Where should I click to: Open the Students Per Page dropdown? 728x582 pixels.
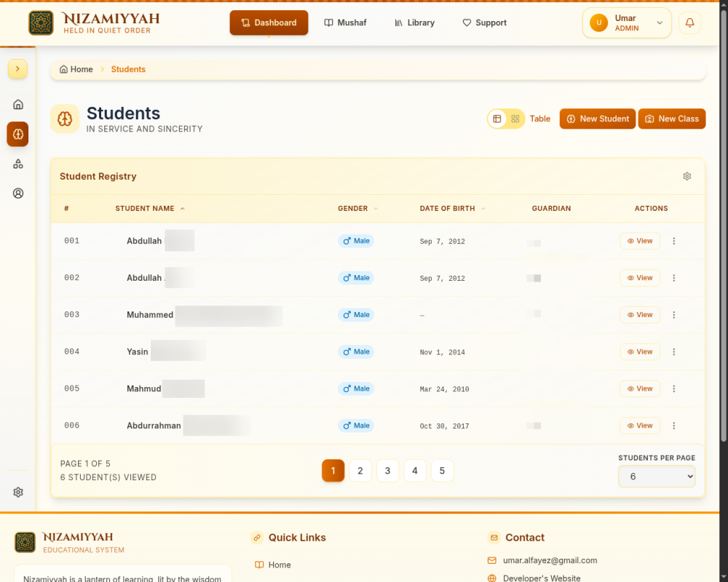(x=657, y=477)
